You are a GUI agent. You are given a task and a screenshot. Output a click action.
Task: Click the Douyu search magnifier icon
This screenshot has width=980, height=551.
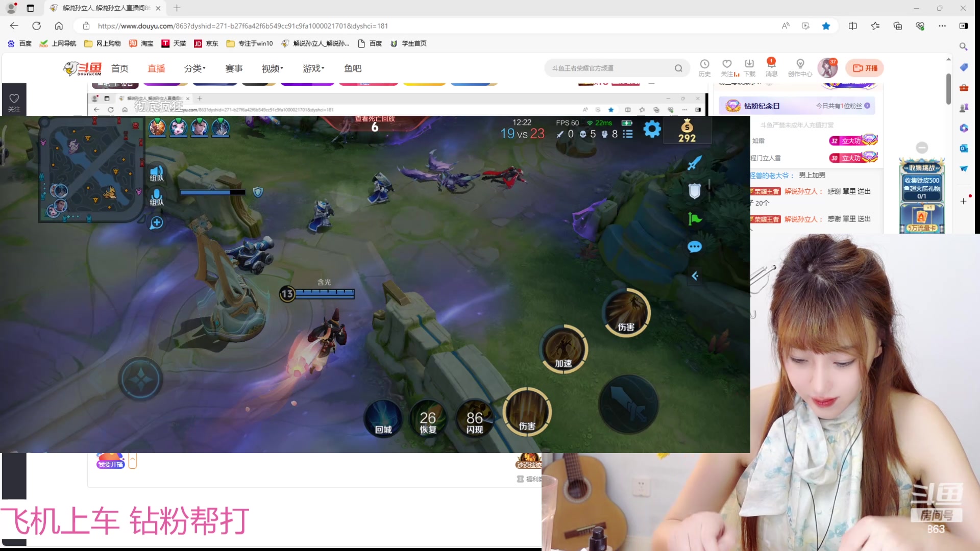point(678,68)
